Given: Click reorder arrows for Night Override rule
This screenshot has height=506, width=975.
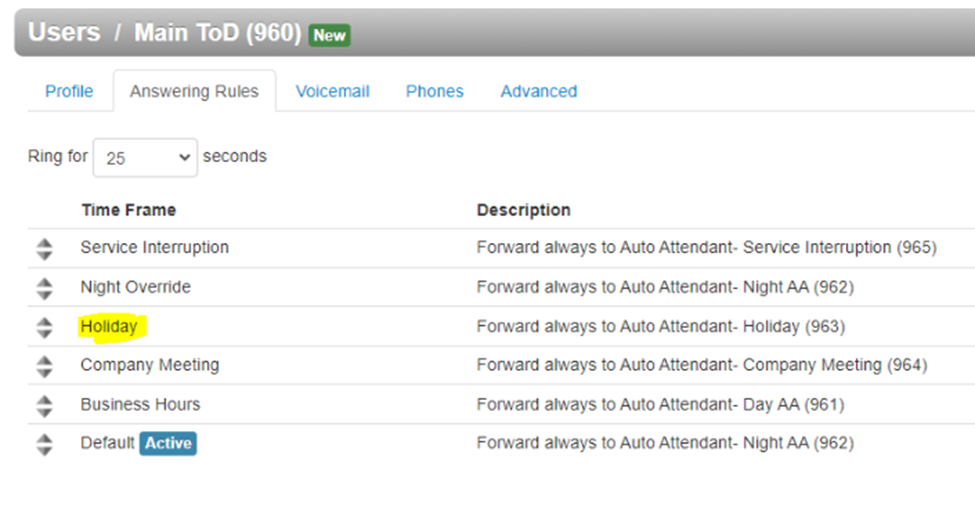Looking at the screenshot, I should [44, 288].
